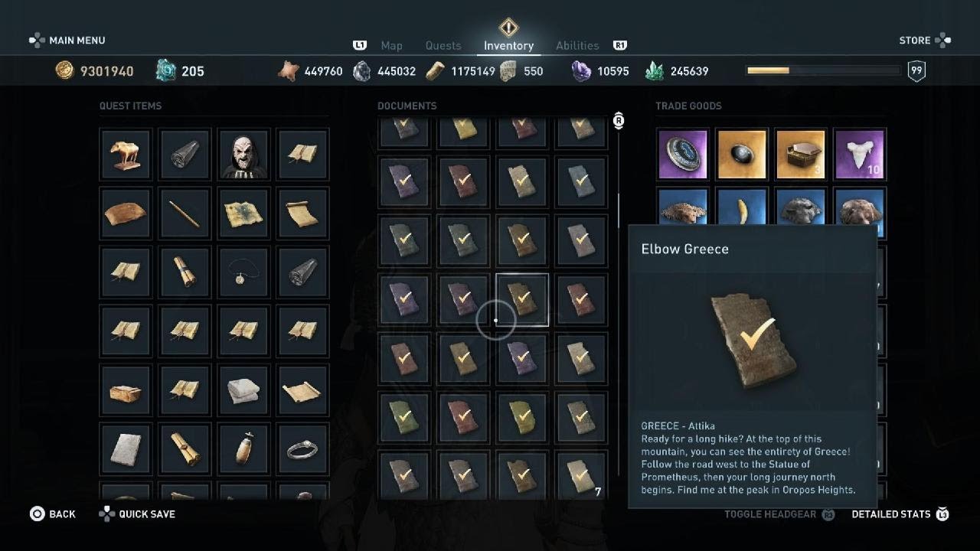Select the wooden horse figurine quest item

pos(126,154)
